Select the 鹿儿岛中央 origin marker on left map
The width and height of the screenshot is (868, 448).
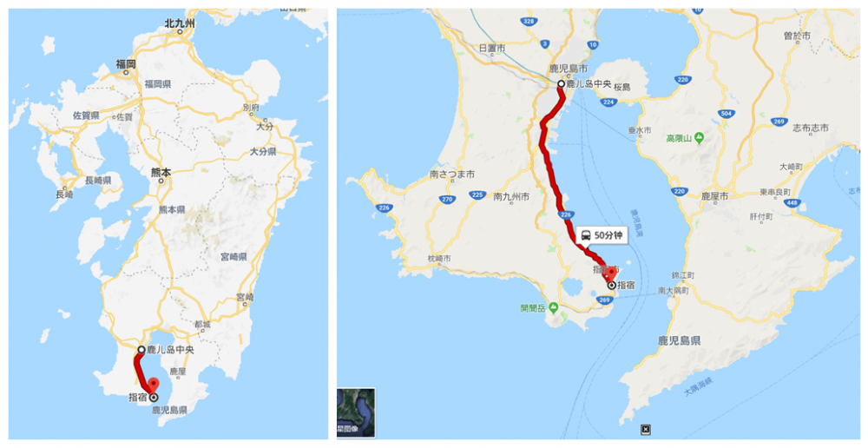pyautogui.click(x=141, y=350)
